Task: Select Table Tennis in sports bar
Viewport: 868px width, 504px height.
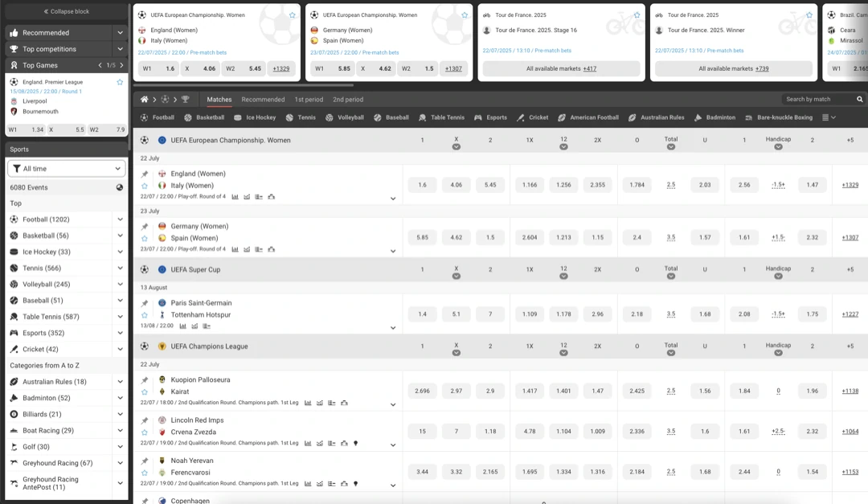Action: (x=442, y=117)
